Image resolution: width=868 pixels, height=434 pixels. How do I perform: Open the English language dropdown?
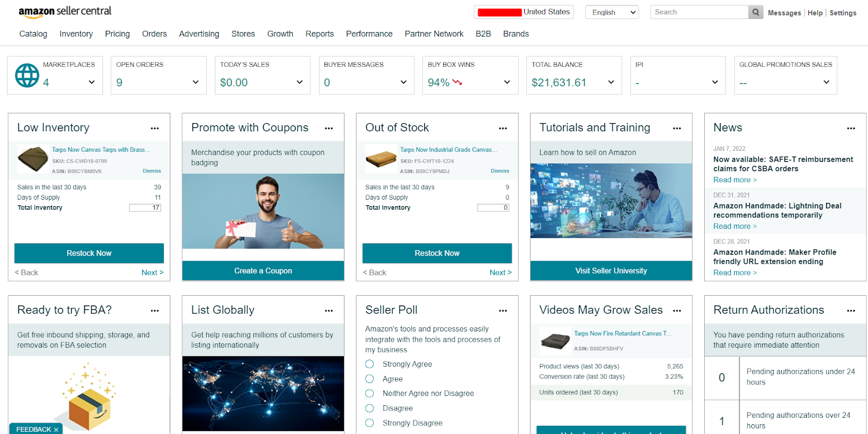coord(612,12)
